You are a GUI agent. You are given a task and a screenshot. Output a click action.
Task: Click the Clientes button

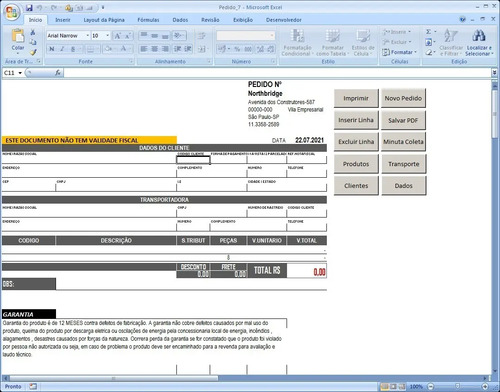point(356,186)
